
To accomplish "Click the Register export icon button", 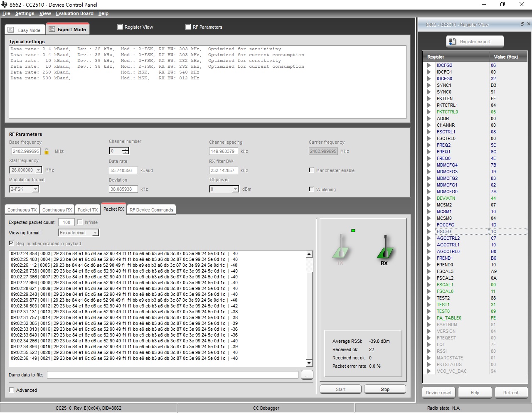I will (475, 42).
